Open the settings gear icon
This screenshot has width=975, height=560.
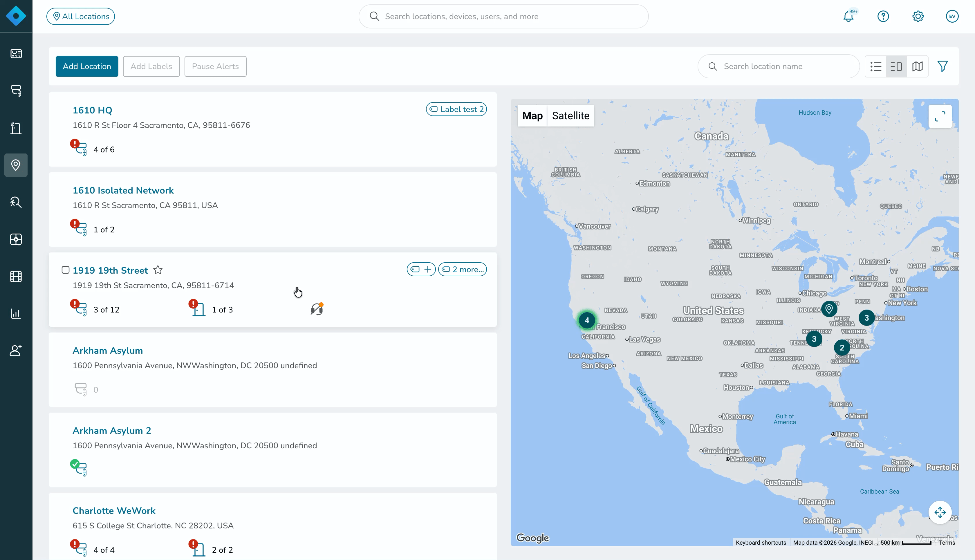pos(918,16)
